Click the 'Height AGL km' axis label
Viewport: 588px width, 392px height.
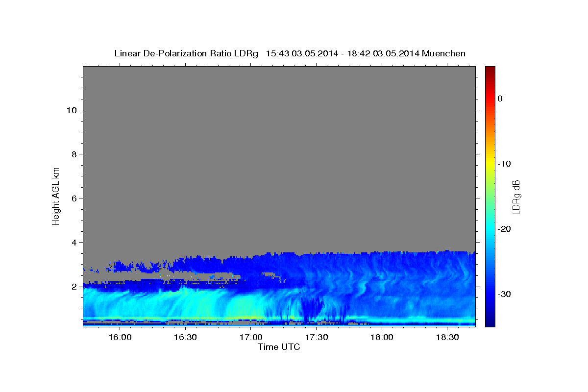click(56, 196)
